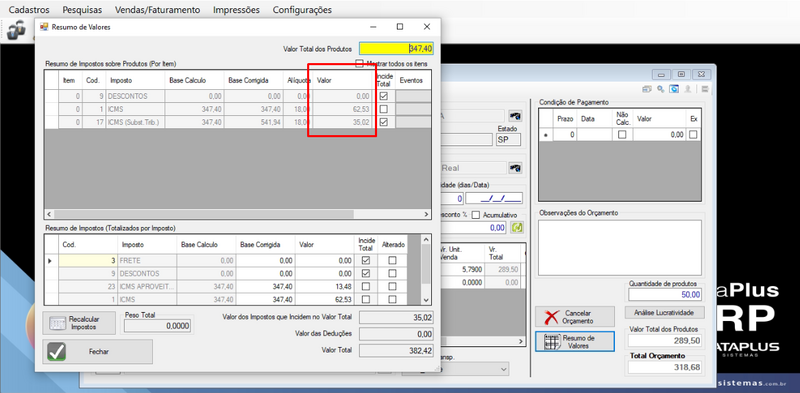Click the Peso Total field
Viewport: 800px width, 393px height.
(157, 326)
